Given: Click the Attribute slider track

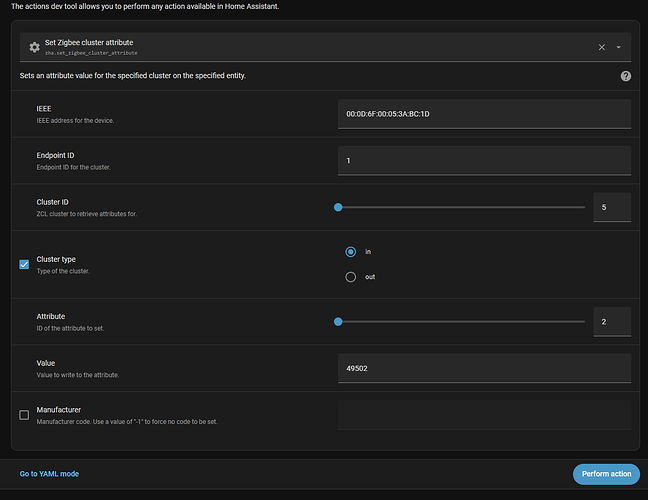Looking at the screenshot, I should [x=460, y=321].
